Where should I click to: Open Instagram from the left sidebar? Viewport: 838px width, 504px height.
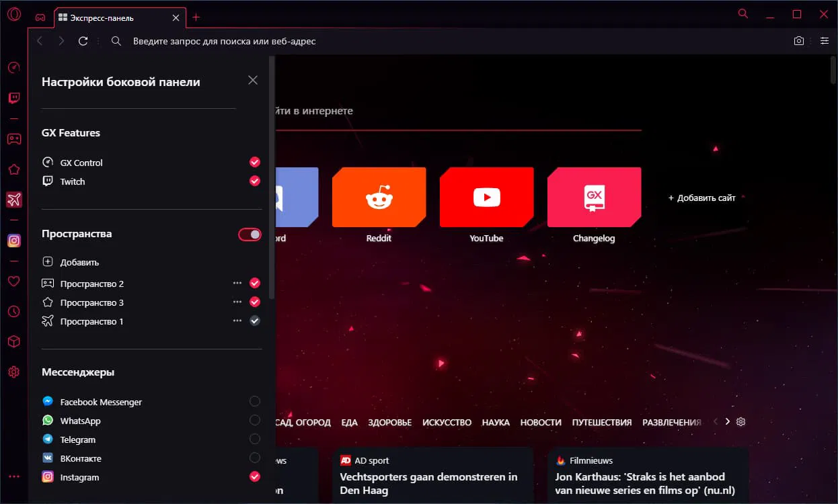(13, 241)
